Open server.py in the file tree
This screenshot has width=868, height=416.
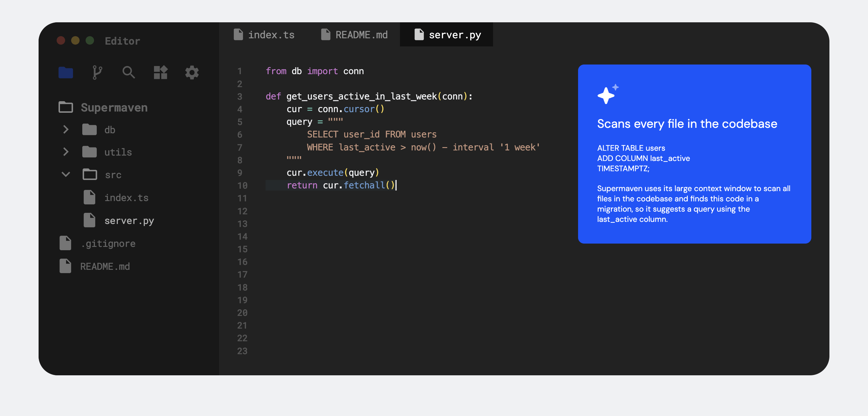tap(129, 221)
